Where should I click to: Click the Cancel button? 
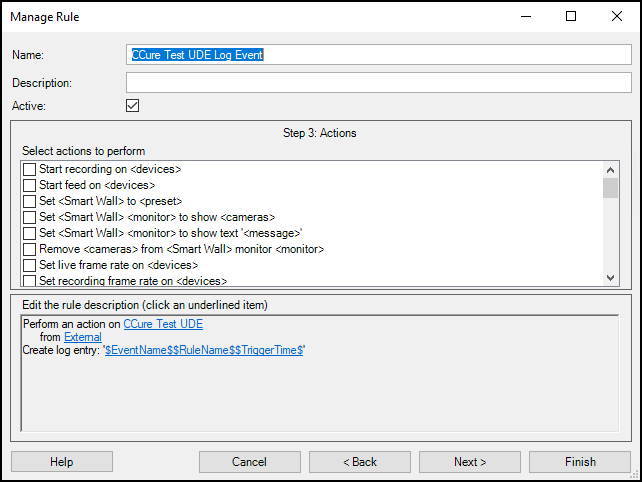point(249,462)
